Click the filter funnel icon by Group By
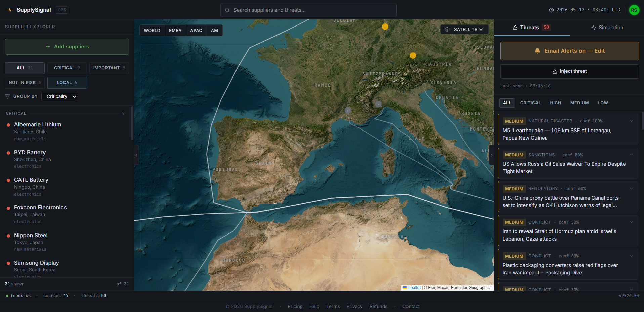This screenshot has height=312, width=644. (8, 96)
